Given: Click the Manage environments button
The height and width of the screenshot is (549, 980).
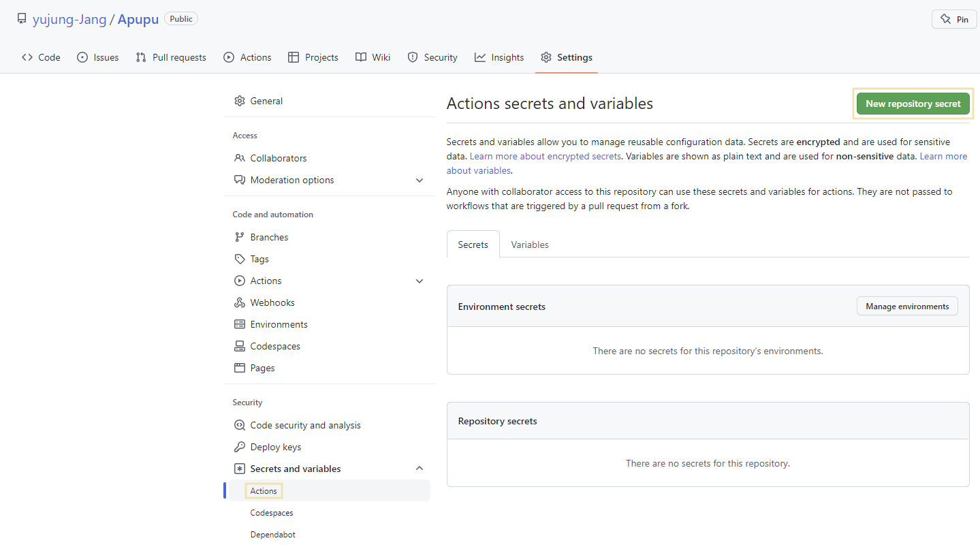Looking at the screenshot, I should point(907,307).
